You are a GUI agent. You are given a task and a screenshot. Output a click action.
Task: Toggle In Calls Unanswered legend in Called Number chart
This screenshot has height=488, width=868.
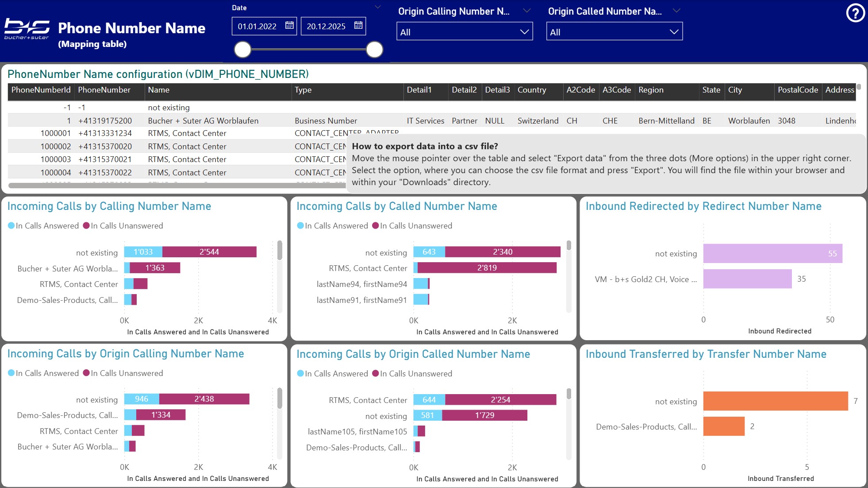(412, 226)
